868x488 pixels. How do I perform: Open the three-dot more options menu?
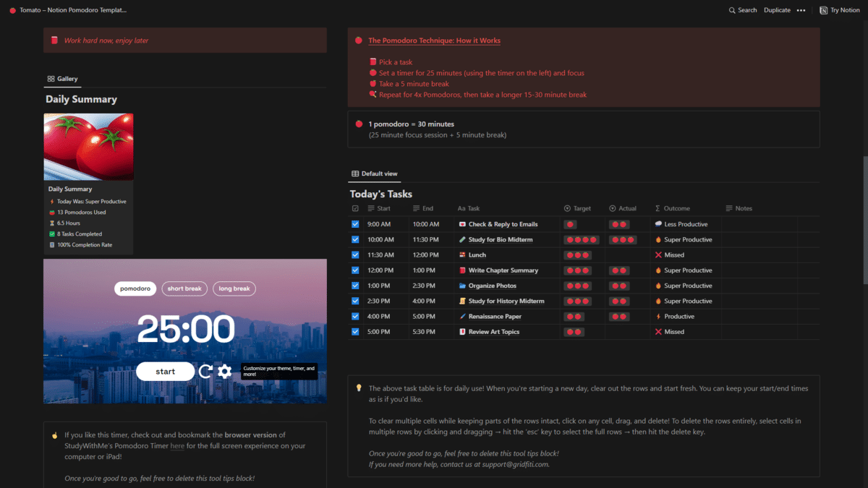pos(801,10)
